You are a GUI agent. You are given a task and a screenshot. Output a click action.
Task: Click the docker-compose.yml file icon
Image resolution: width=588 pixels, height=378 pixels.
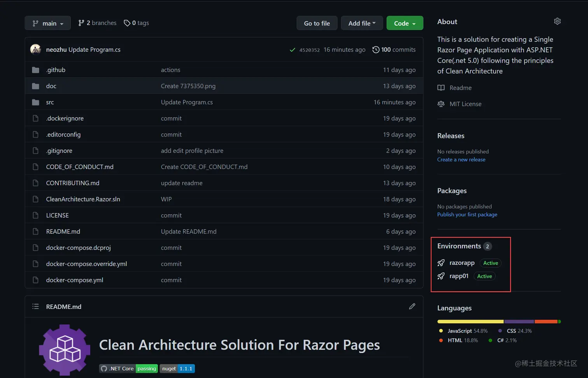[35, 280]
